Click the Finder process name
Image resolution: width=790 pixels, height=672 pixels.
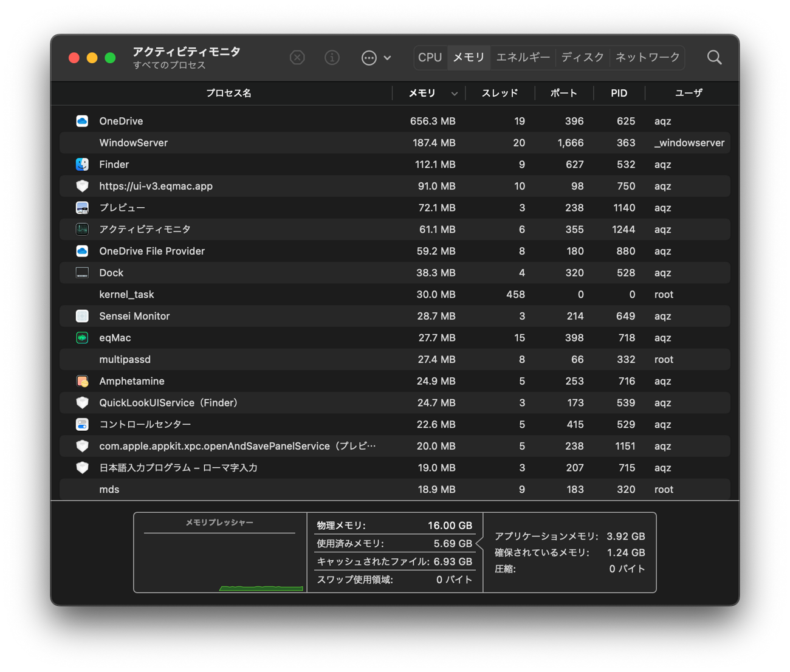(x=114, y=165)
